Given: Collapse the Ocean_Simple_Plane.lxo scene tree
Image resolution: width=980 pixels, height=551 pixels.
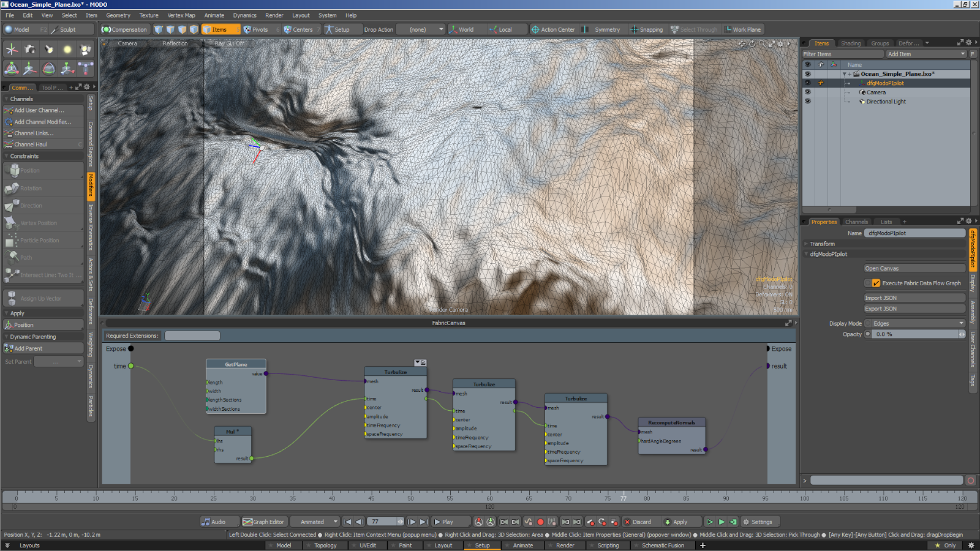Looking at the screenshot, I should point(844,74).
